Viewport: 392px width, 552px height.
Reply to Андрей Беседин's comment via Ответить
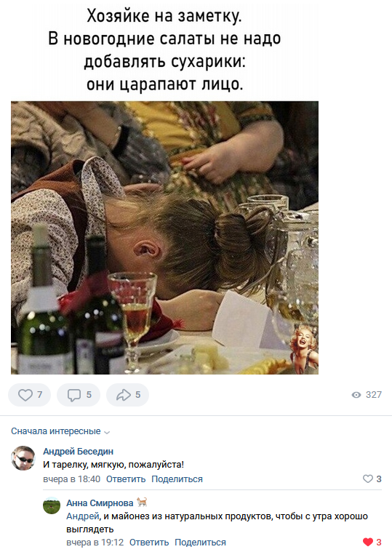pos(126,479)
